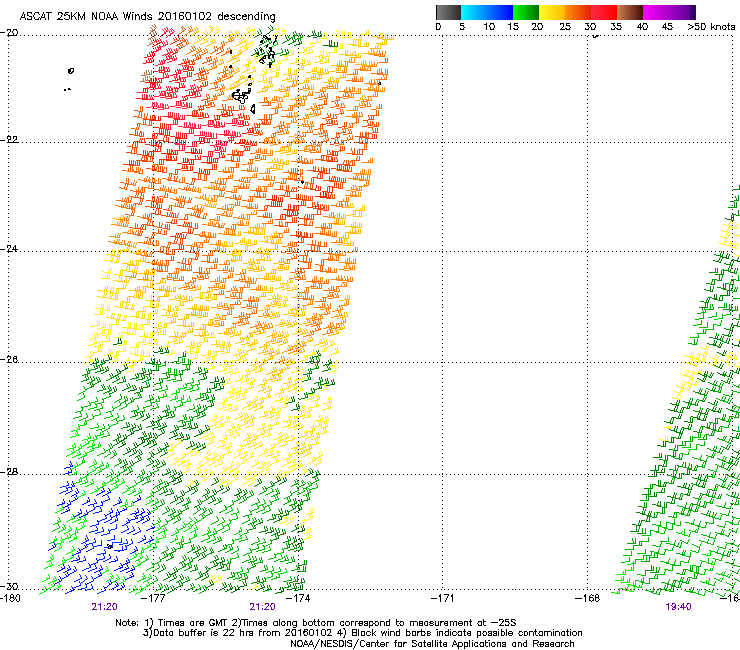
Task: Click the '-30' latitude label
Action: pos(9,586)
